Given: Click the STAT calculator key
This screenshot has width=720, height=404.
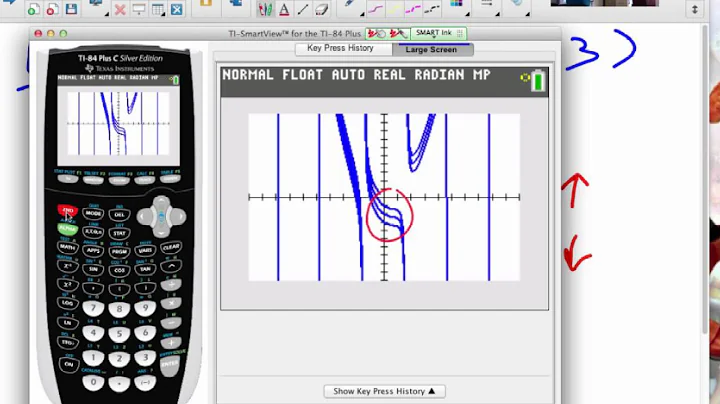Looking at the screenshot, I should [x=119, y=233].
